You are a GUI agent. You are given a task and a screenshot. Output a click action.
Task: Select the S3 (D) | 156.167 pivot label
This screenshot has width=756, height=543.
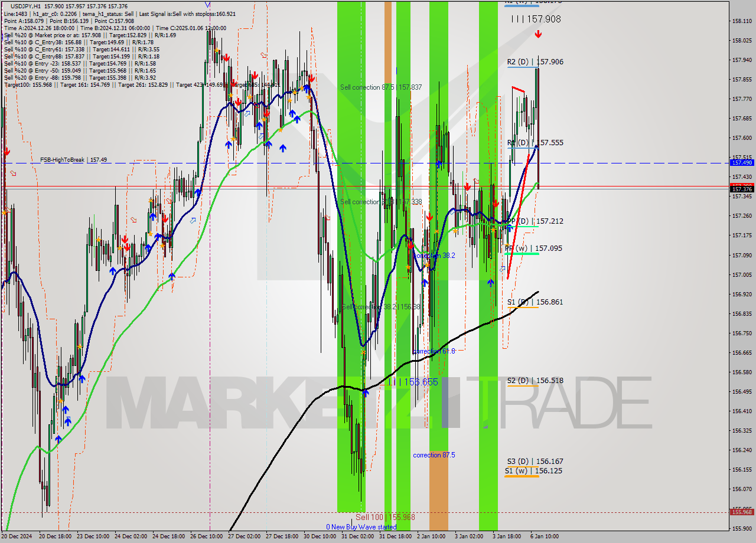pos(535,462)
